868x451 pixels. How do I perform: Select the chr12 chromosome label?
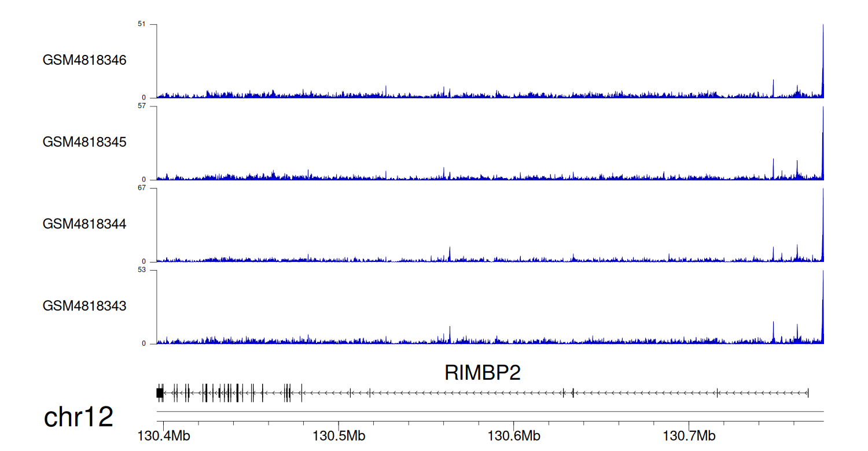click(79, 417)
